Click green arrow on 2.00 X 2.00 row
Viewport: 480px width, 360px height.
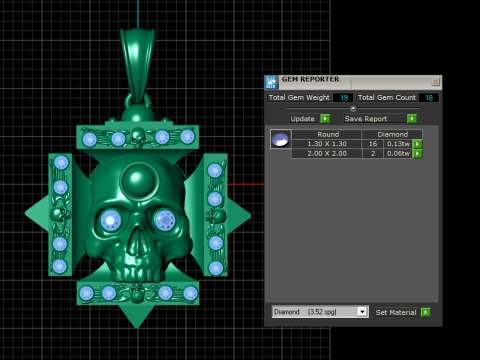[x=417, y=154]
